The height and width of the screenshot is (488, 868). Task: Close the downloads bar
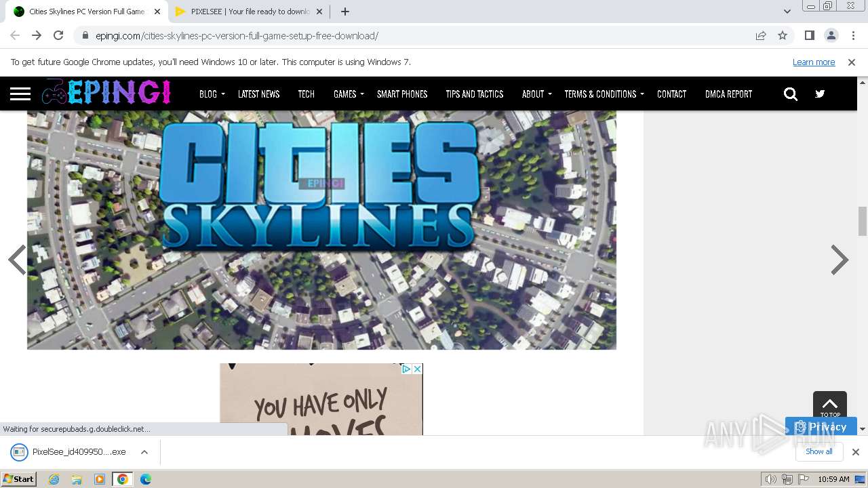pyautogui.click(x=856, y=451)
